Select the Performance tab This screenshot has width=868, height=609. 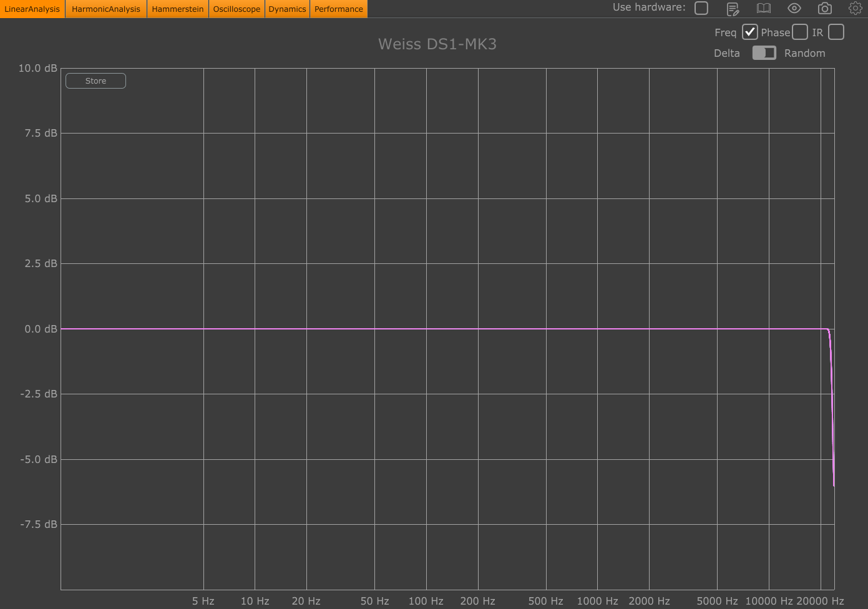(x=339, y=9)
